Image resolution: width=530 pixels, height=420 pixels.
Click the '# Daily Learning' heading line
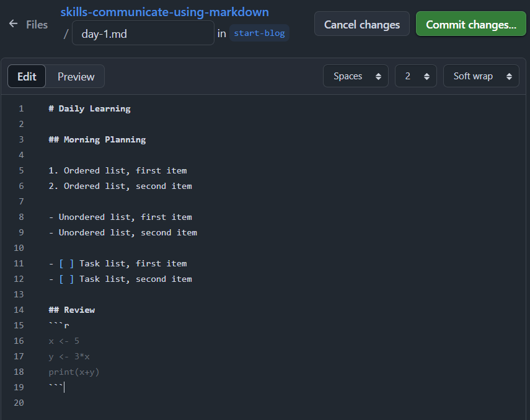coord(89,108)
